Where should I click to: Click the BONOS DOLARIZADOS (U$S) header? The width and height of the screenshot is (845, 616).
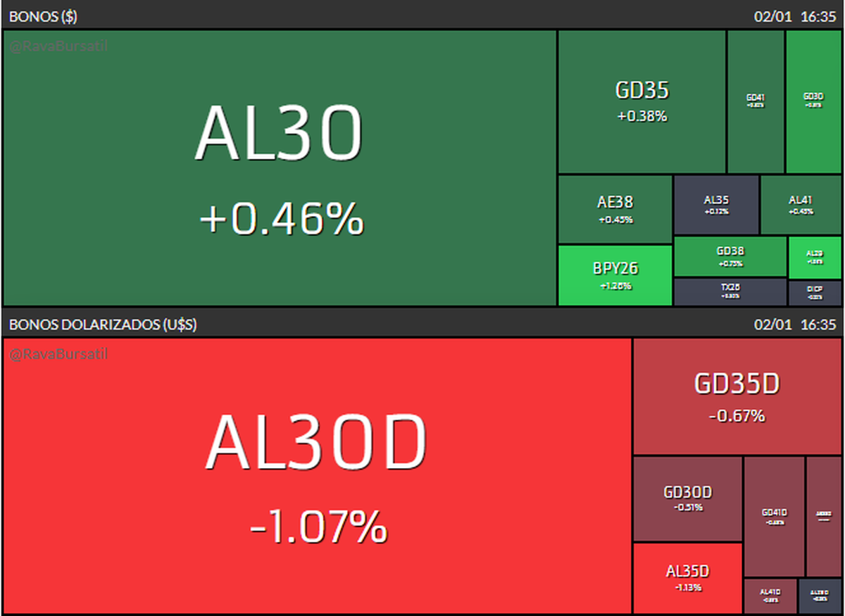pos(102,325)
